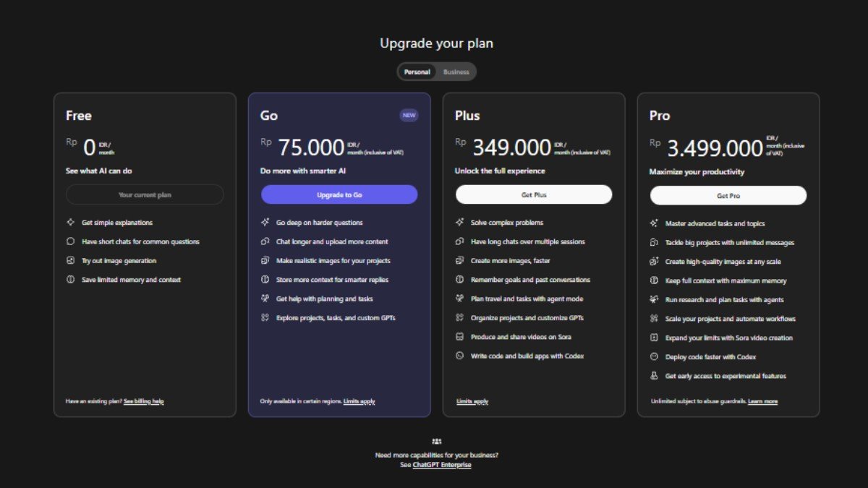
Task: Click "Upgrade to Go"
Action: (x=339, y=194)
